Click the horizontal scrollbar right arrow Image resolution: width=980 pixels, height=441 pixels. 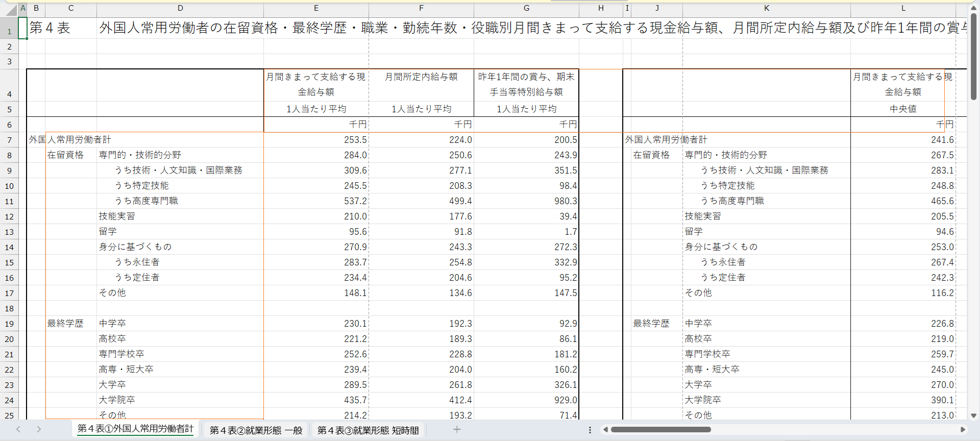(963, 430)
